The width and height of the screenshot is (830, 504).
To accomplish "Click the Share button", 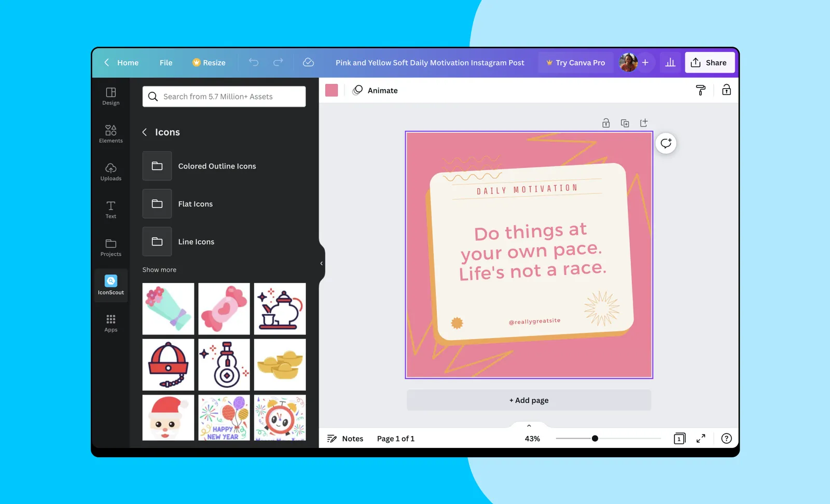I will coord(710,62).
